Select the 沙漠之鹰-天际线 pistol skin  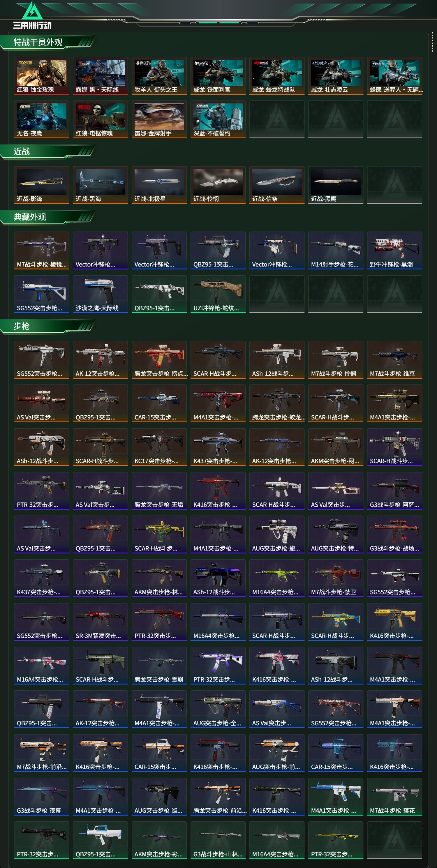101,294
